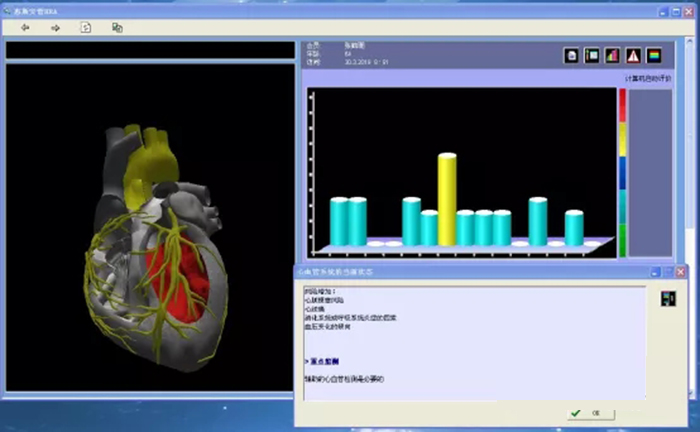Click the green segment of the color scale
Screen dimensions: 700x432
pos(622,240)
